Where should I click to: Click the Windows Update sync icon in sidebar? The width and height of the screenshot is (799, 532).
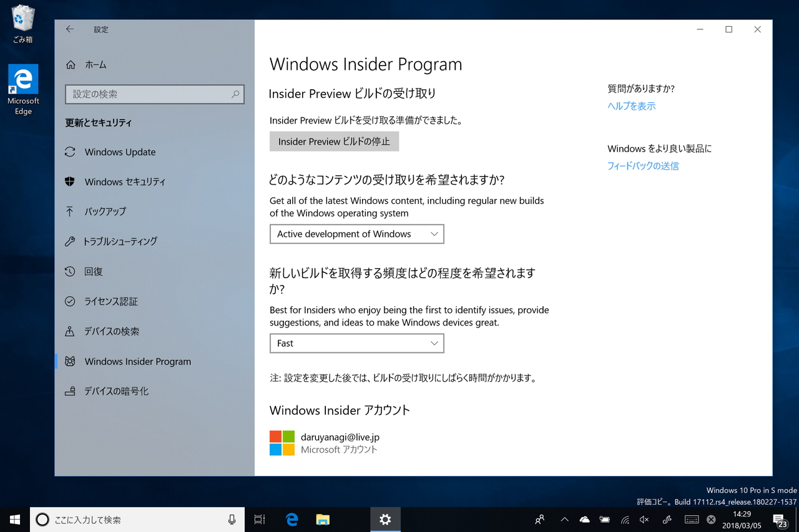(x=71, y=152)
